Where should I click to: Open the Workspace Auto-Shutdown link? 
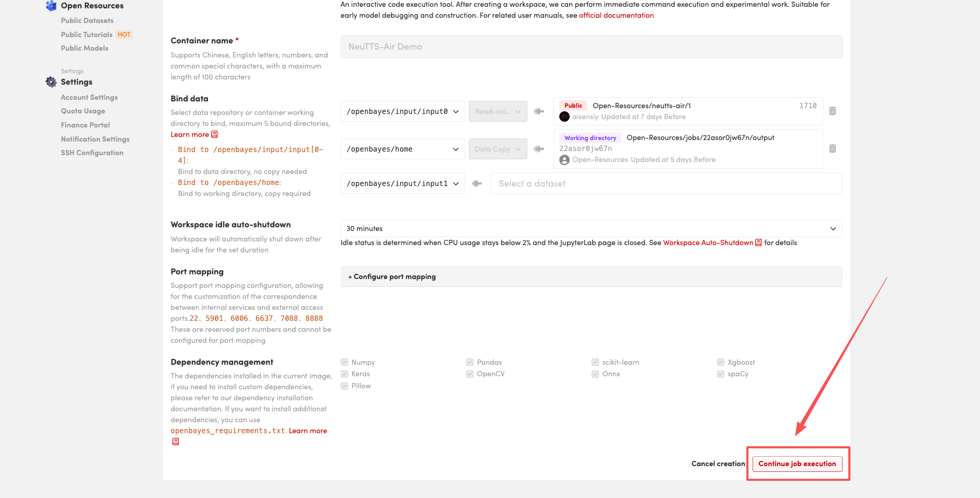click(708, 242)
